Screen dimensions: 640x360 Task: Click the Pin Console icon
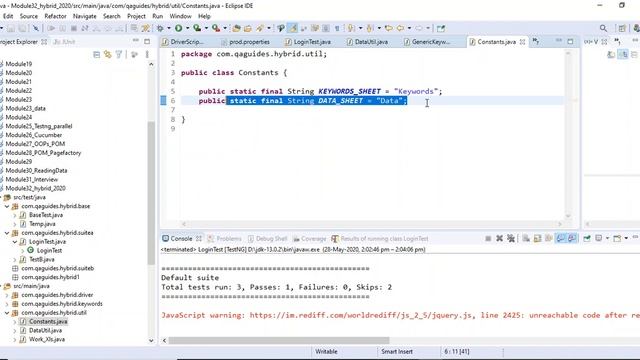[587, 238]
